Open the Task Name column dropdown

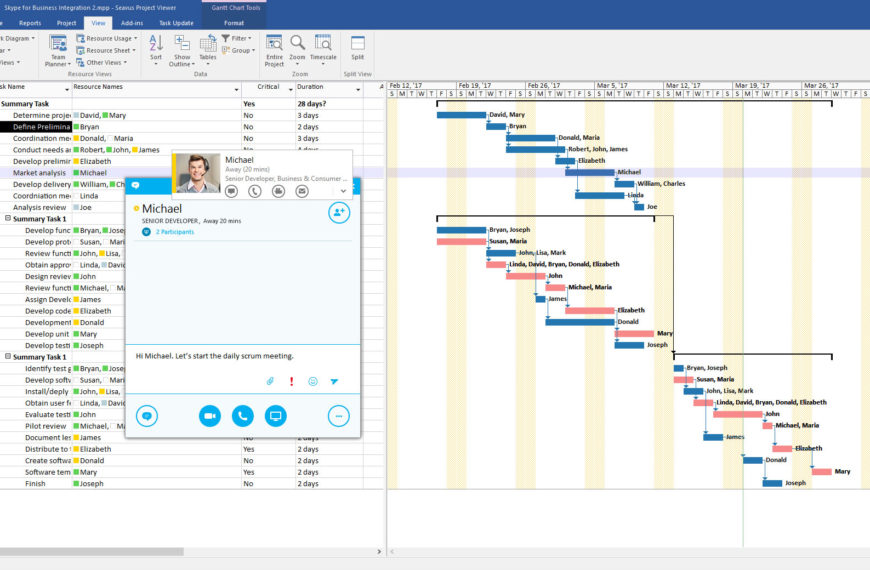(67, 89)
